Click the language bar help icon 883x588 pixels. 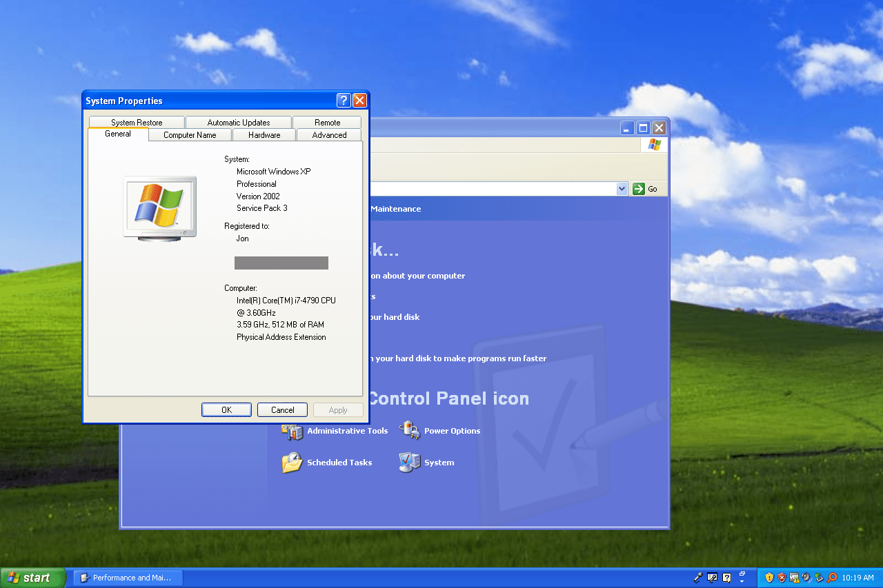(x=726, y=578)
